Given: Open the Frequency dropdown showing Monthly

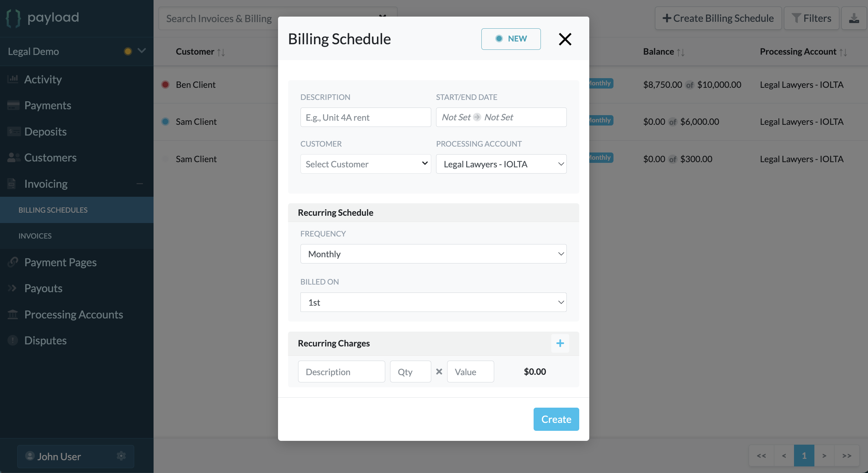Looking at the screenshot, I should coord(433,254).
